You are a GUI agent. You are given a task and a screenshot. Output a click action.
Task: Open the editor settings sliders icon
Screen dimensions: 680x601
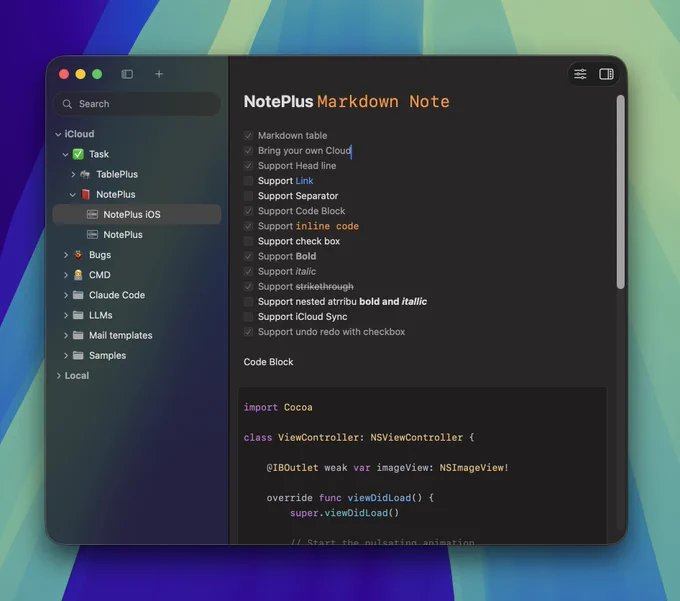tap(580, 74)
